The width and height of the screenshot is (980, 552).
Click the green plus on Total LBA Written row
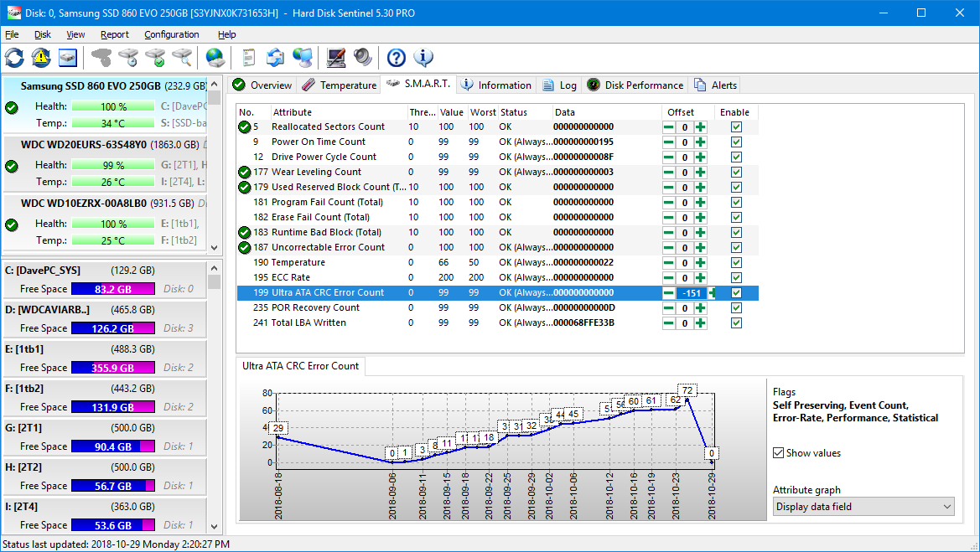point(701,322)
